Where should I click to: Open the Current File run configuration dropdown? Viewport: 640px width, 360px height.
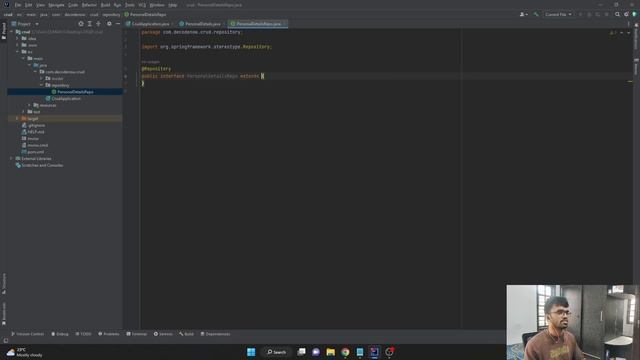click(558, 14)
